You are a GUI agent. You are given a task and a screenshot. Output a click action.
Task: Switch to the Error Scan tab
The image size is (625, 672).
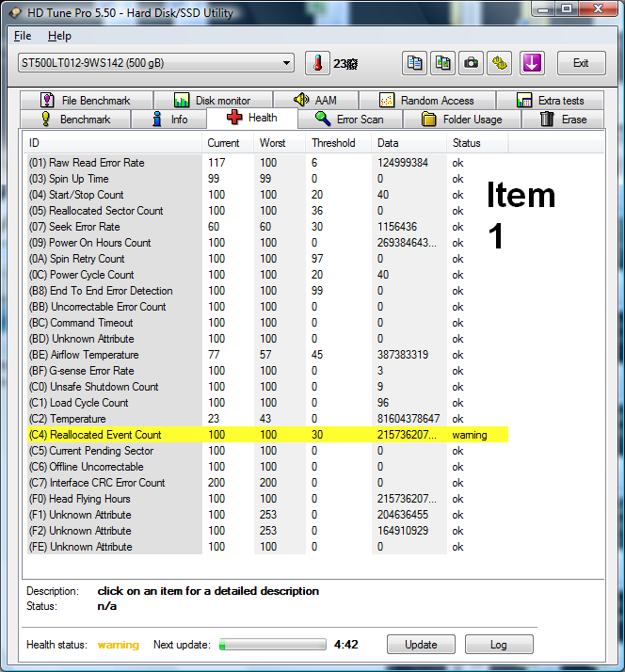(348, 120)
